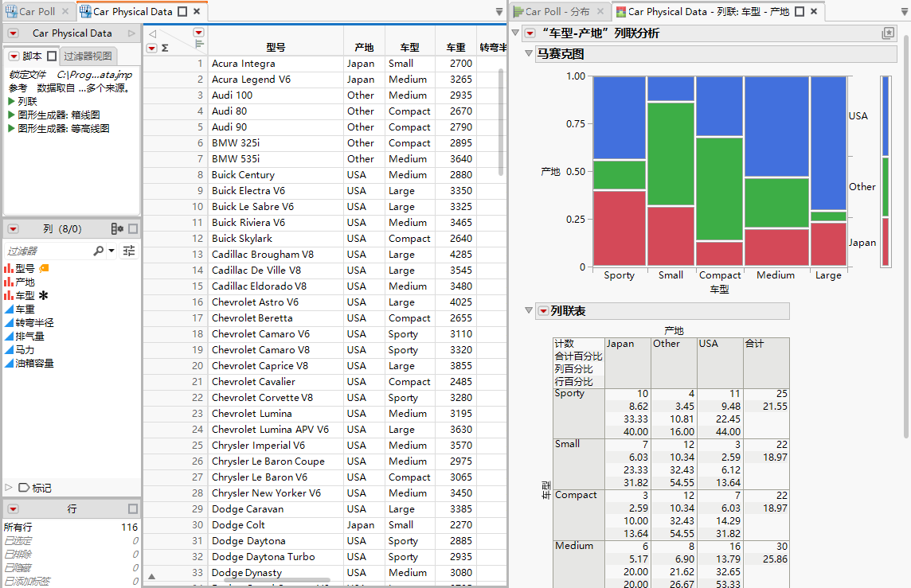Click the label tag icon next to 型号
The width and height of the screenshot is (911, 588).
[44, 268]
